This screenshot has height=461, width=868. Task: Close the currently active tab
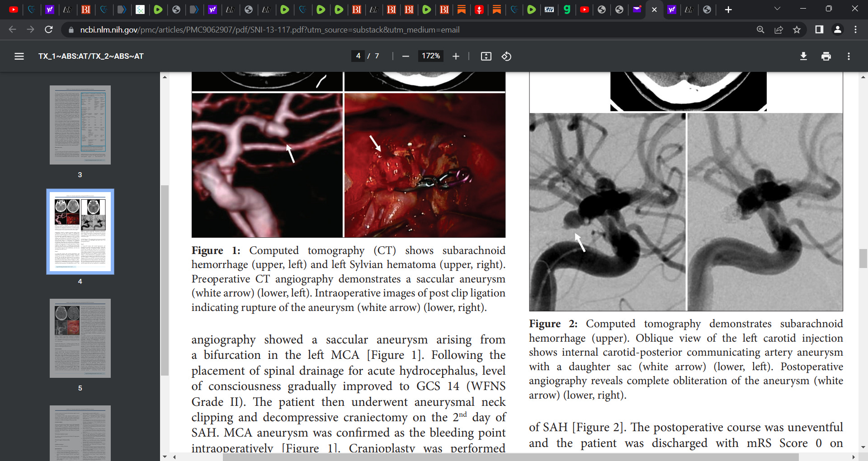tap(654, 9)
